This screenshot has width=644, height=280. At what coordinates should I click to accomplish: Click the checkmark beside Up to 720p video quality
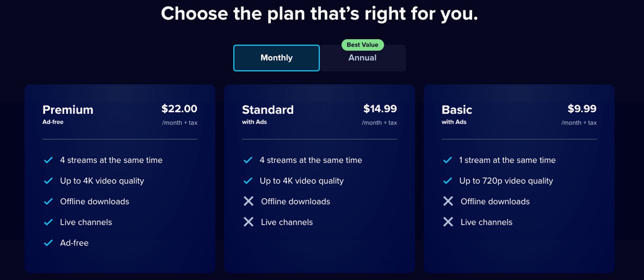[448, 181]
